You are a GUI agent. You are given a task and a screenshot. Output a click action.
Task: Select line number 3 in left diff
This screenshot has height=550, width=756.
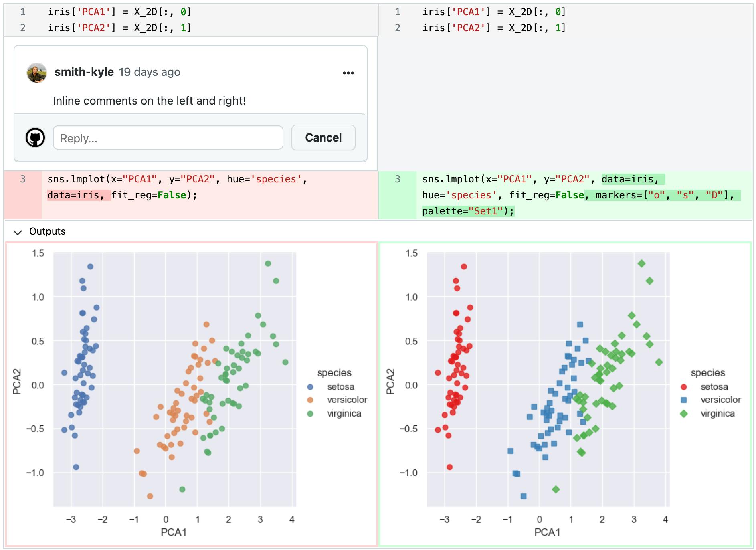click(23, 179)
